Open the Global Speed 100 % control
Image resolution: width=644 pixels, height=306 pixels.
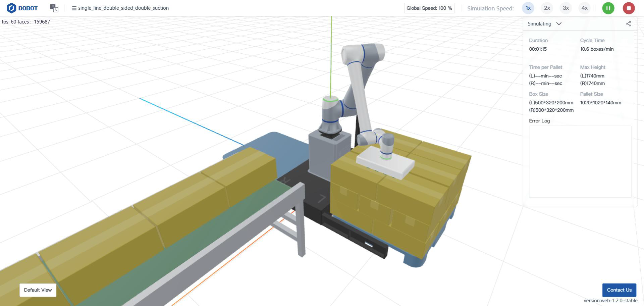tap(429, 8)
